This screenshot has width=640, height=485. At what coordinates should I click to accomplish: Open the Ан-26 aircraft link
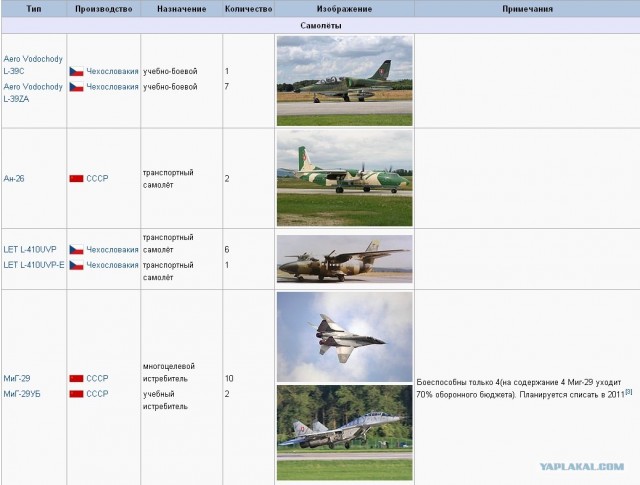pos(14,178)
